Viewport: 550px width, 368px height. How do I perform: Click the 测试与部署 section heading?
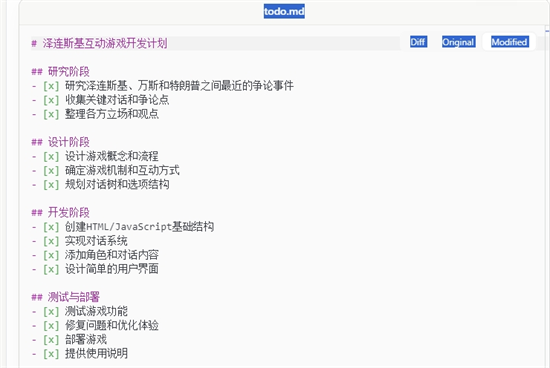74,297
